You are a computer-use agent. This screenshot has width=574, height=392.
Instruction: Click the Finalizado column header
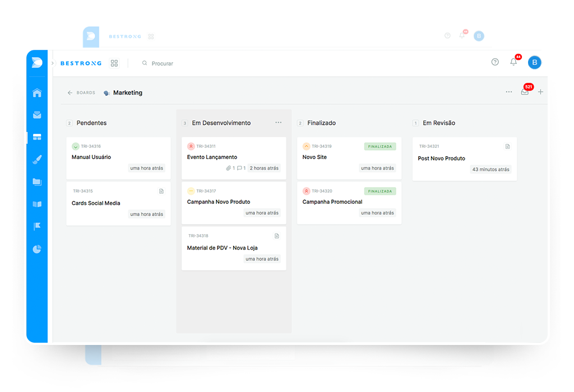coord(321,123)
